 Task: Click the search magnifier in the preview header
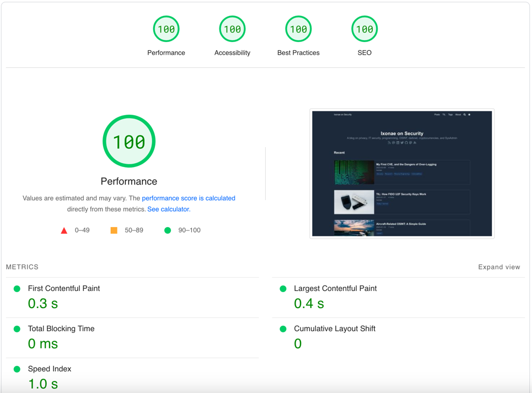(464, 115)
